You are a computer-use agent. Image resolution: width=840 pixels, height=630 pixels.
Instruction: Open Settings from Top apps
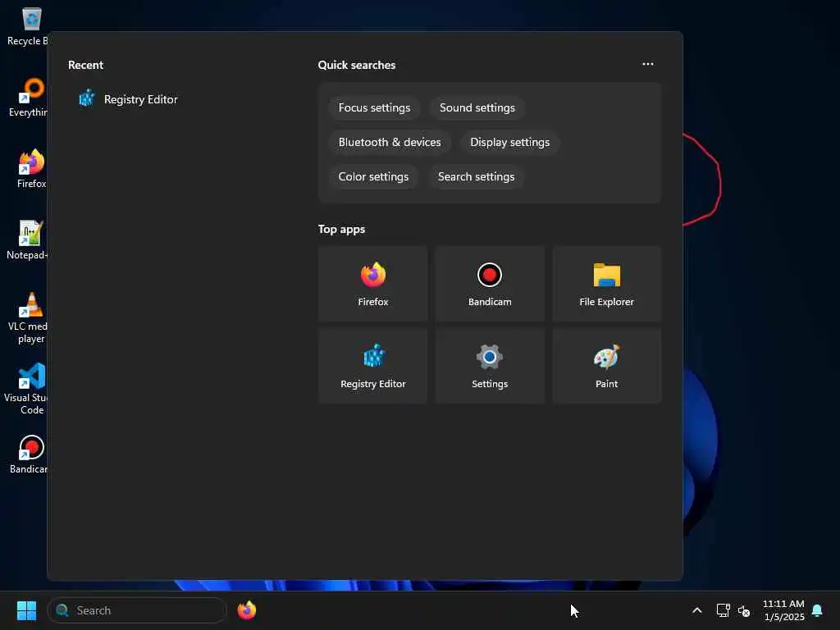click(x=490, y=366)
